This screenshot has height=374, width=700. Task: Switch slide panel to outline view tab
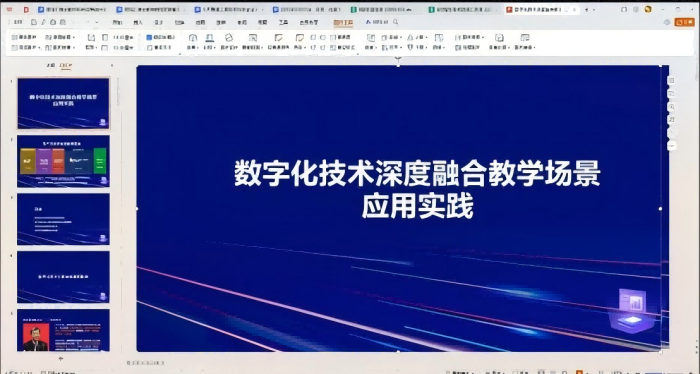51,66
